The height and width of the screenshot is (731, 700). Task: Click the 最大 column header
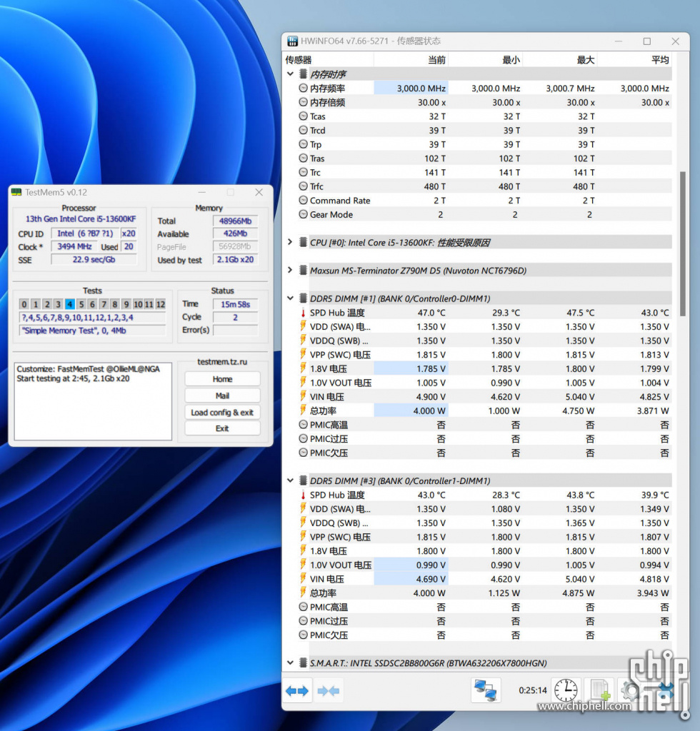(560, 60)
